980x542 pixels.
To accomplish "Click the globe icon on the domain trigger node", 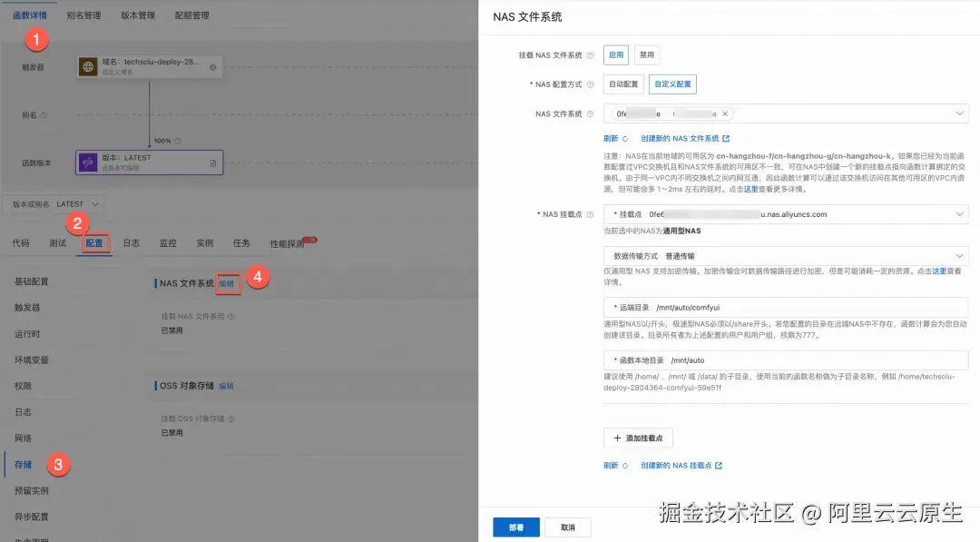I will tap(87, 67).
